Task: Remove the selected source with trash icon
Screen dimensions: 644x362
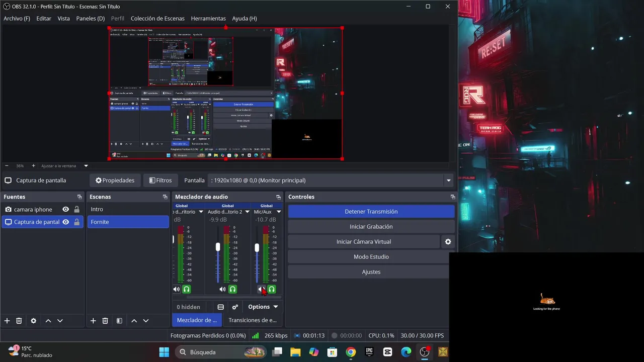Action: [x=19, y=321]
